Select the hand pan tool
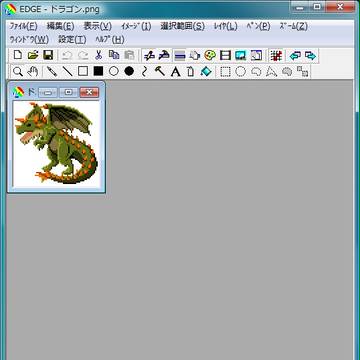 click(x=33, y=71)
